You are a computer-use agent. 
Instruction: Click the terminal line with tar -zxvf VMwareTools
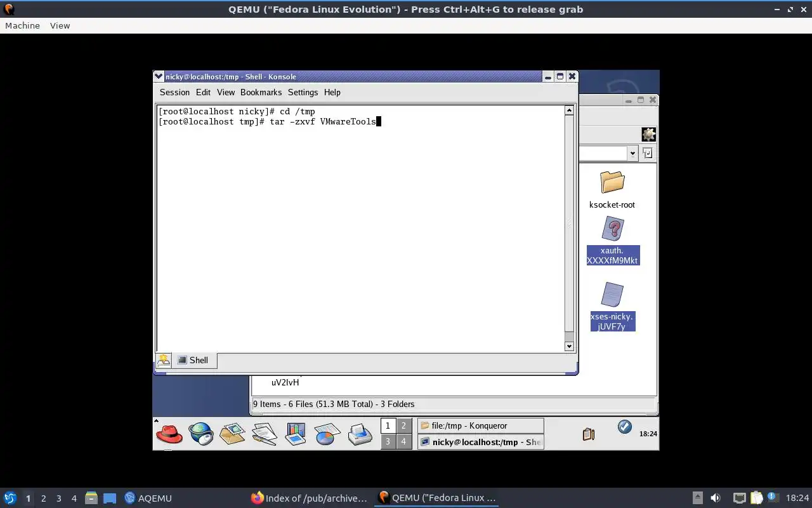click(x=270, y=121)
